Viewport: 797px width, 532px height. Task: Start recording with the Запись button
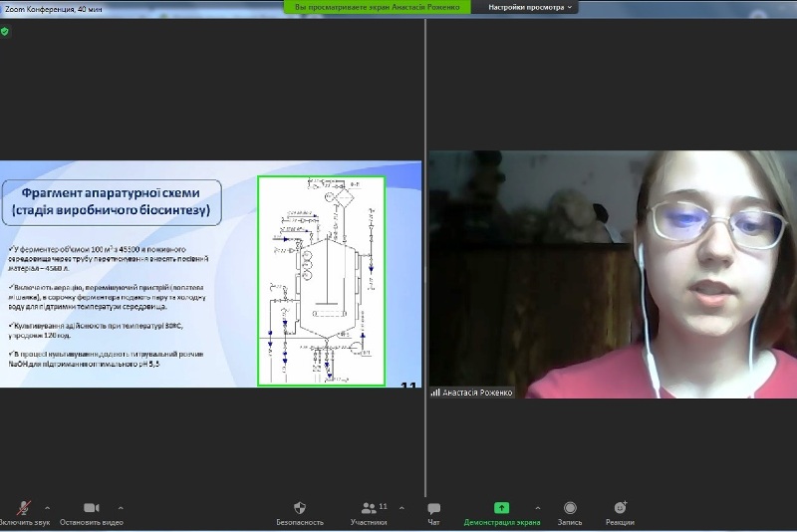(x=570, y=508)
